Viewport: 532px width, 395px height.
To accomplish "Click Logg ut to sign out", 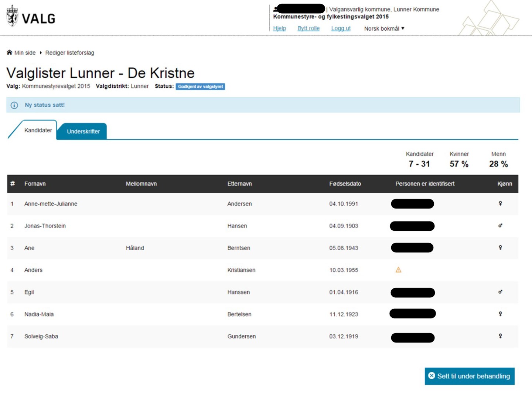I will coord(341,28).
